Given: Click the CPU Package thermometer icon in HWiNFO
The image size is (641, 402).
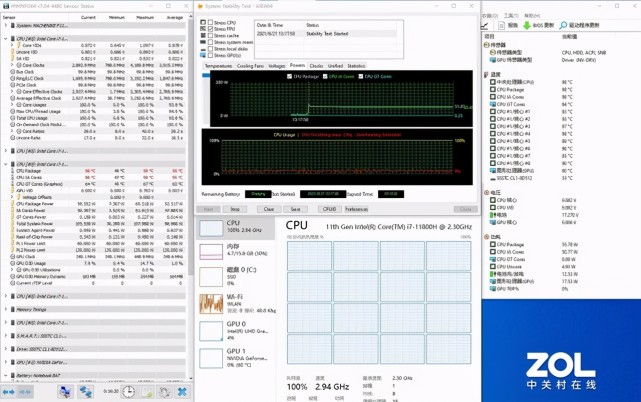Looking at the screenshot, I should point(13,171).
